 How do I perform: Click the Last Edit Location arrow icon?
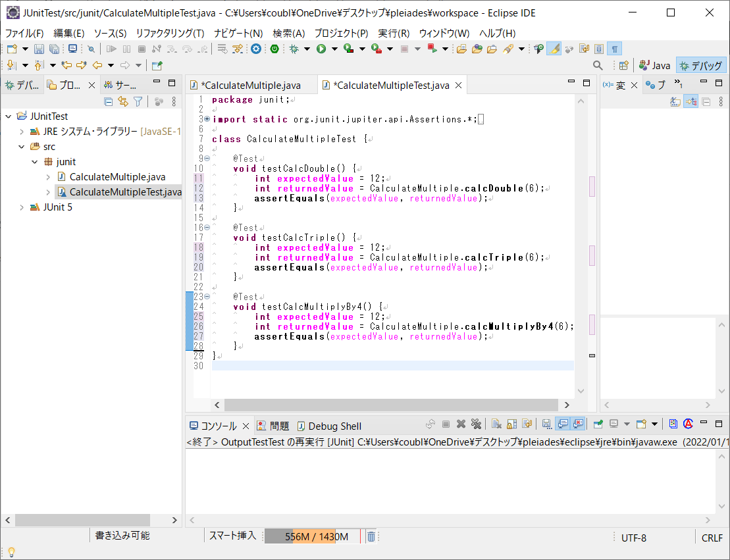66,65
